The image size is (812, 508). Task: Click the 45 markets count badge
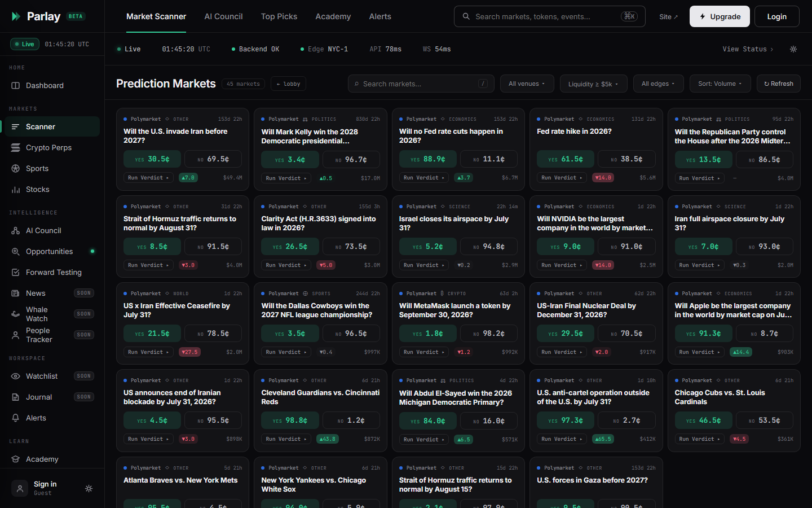click(243, 84)
